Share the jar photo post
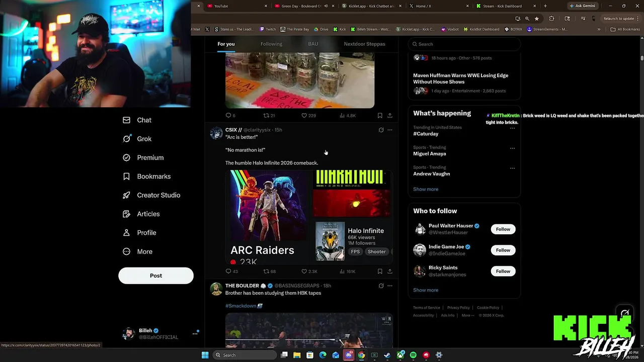The height and width of the screenshot is (362, 644). pos(390,116)
